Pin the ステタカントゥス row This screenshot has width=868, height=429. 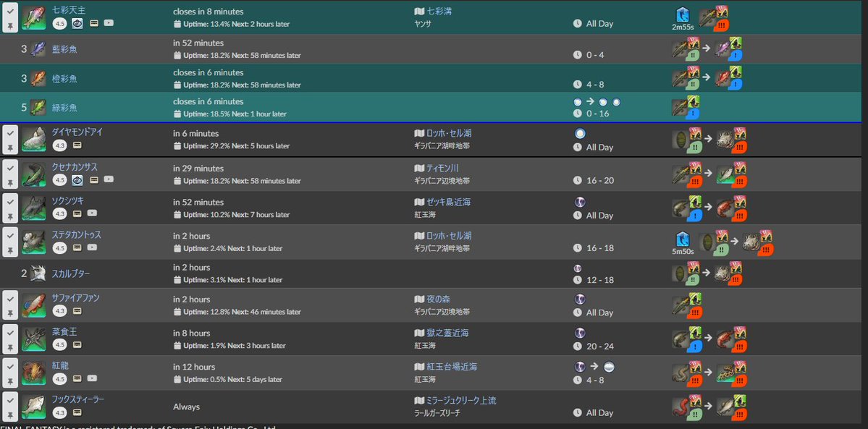click(x=10, y=250)
